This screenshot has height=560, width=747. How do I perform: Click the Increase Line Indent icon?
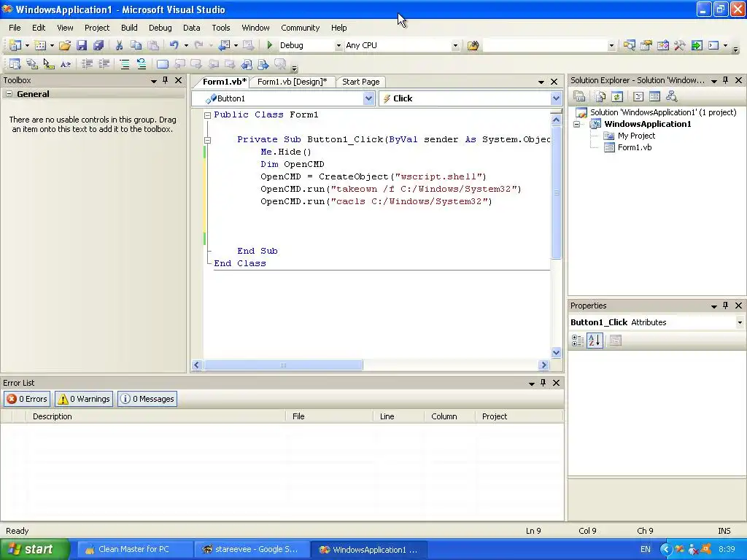tap(104, 64)
